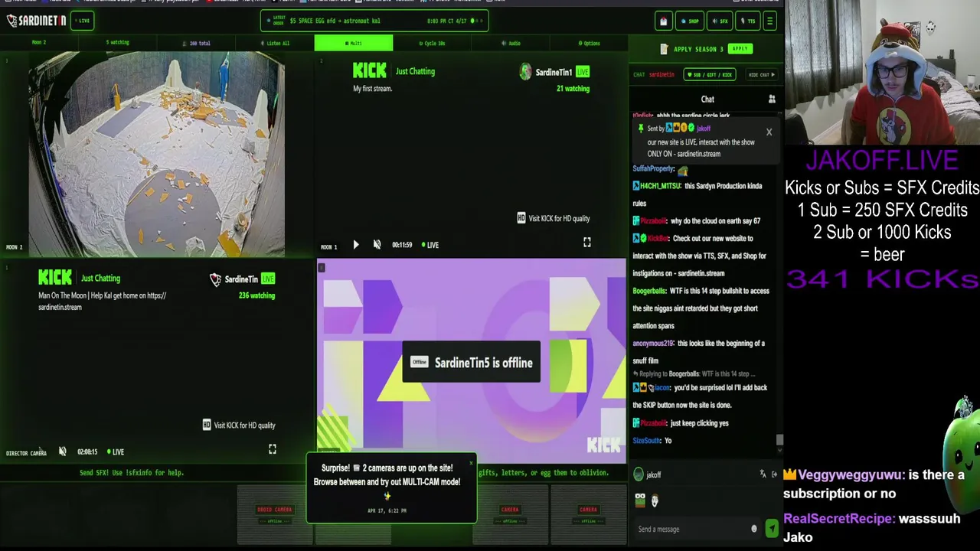
Task: Open the hamburger menu in the header
Action: tap(769, 21)
